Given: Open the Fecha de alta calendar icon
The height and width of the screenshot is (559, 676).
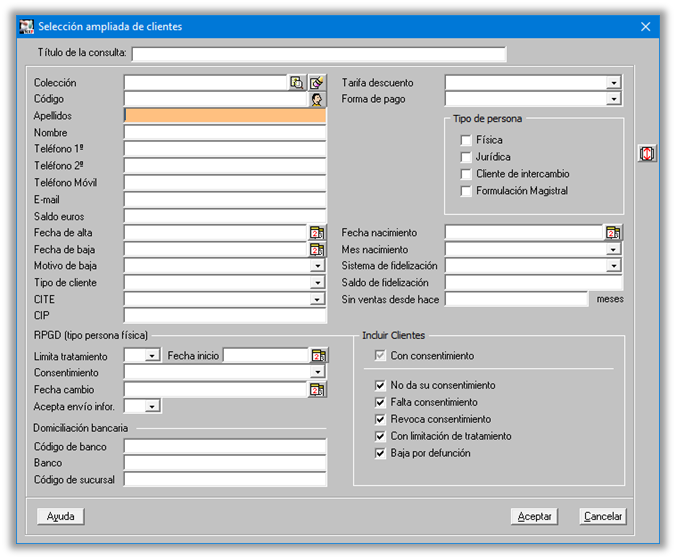Looking at the screenshot, I should pos(317,233).
